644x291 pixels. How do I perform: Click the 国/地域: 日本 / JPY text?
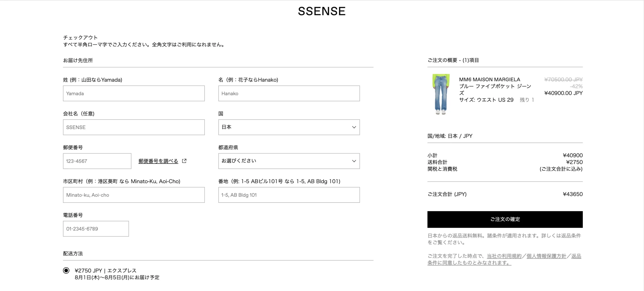[x=450, y=136]
